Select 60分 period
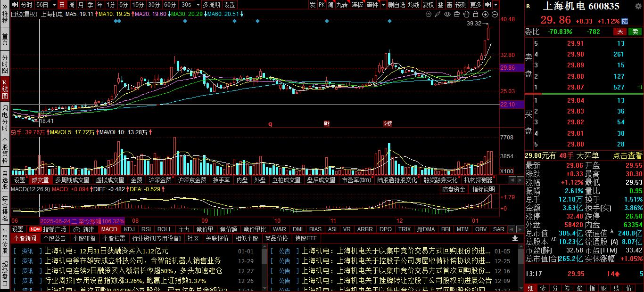Image resolution: width=644 pixels, height=292 pixels. click(x=170, y=5)
